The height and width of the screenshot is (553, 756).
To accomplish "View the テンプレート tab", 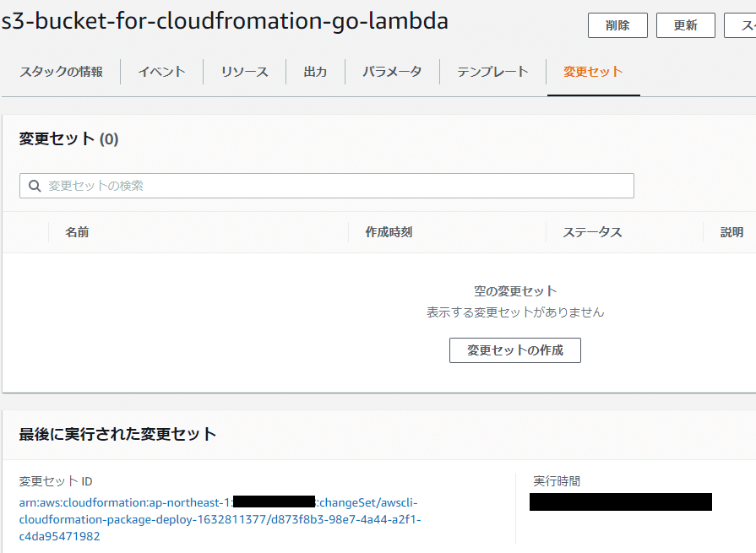I will (490, 72).
